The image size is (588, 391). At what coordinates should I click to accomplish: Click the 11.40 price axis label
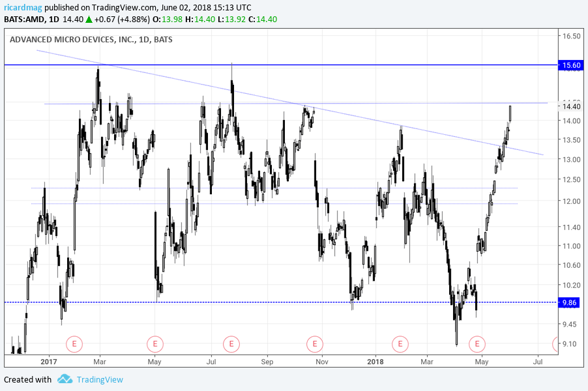571,227
